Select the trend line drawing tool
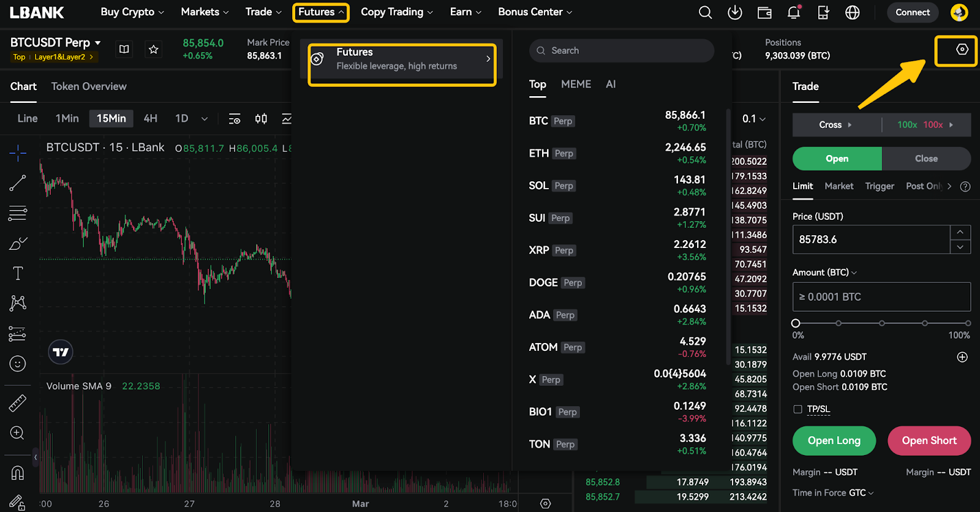This screenshot has width=980, height=512. (x=18, y=183)
